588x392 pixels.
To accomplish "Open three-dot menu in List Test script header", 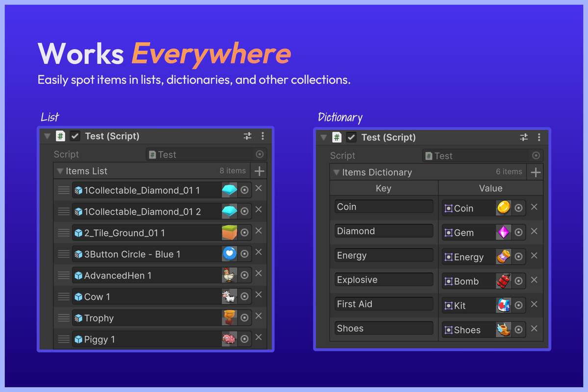I will [x=262, y=136].
